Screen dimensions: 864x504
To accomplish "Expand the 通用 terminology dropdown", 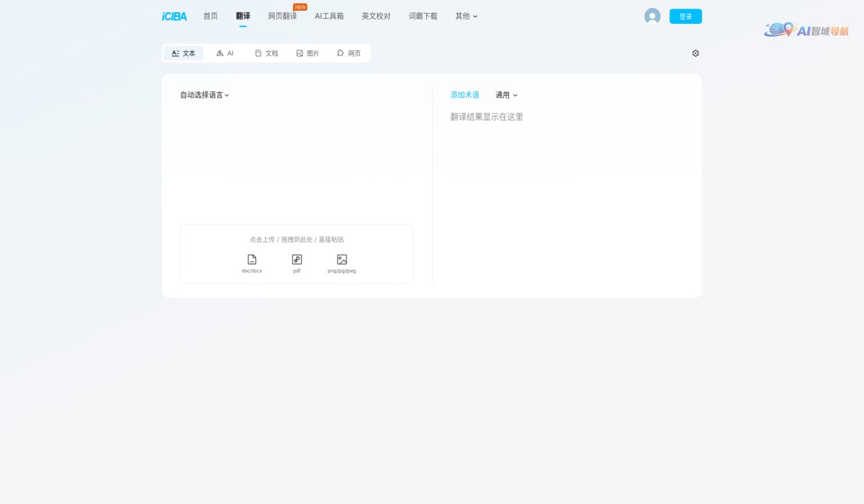I will pyautogui.click(x=505, y=94).
